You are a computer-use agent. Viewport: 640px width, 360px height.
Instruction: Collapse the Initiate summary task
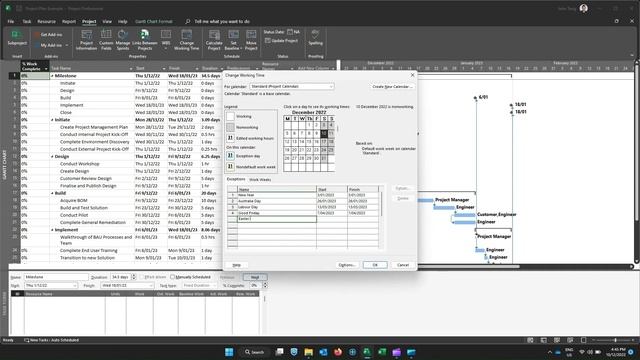[52, 120]
